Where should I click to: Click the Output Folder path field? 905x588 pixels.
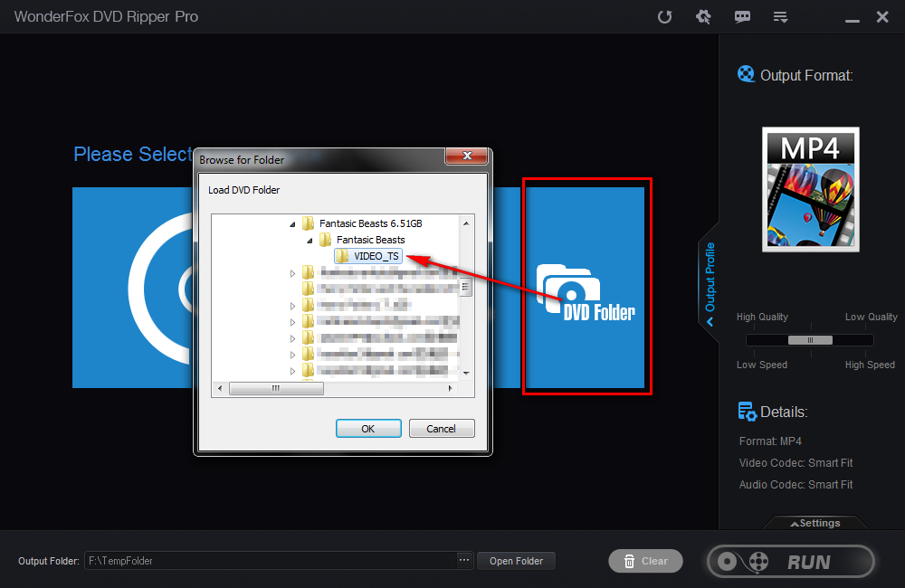pyautogui.click(x=270, y=561)
